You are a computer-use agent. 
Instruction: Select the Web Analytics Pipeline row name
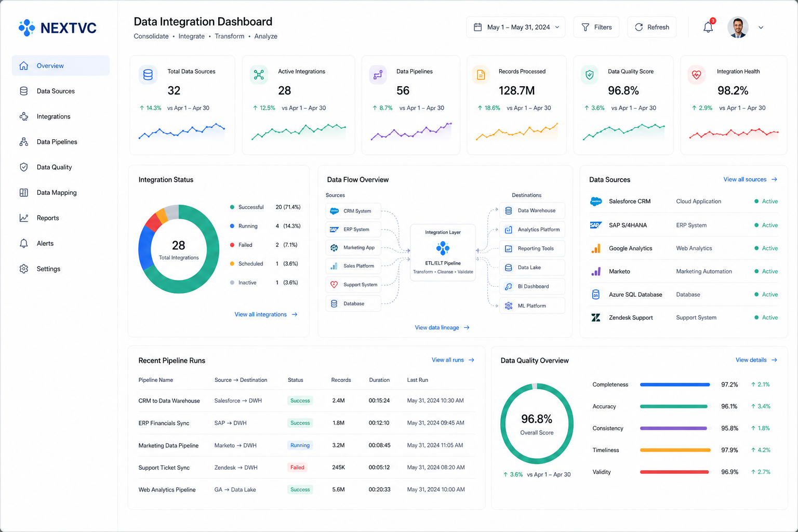167,490
